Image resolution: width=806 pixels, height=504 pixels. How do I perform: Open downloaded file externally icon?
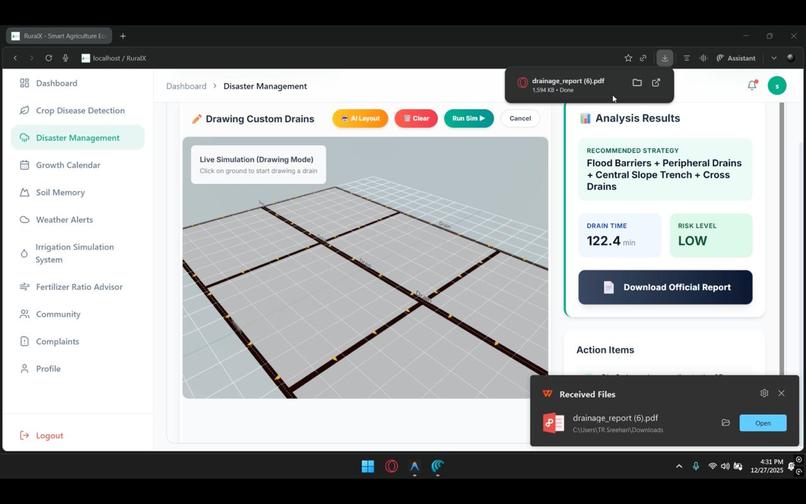656,83
